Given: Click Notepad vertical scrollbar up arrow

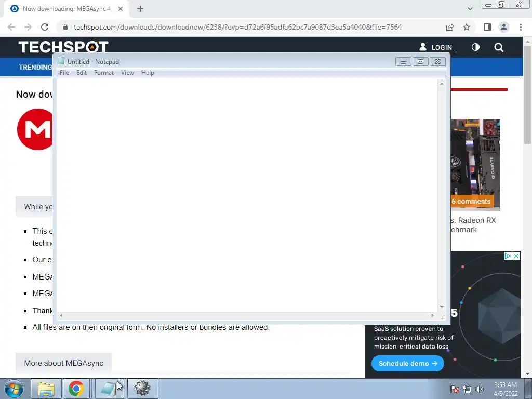Looking at the screenshot, I should click(x=442, y=84).
